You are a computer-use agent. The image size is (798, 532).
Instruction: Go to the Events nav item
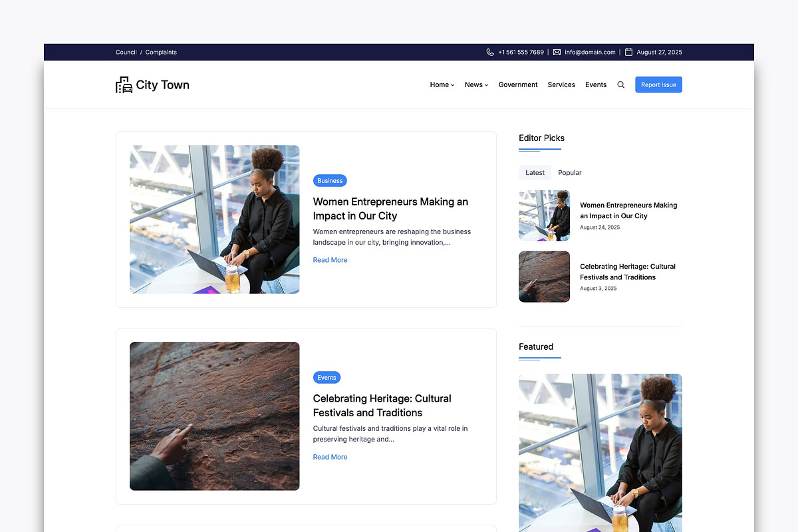coord(596,85)
